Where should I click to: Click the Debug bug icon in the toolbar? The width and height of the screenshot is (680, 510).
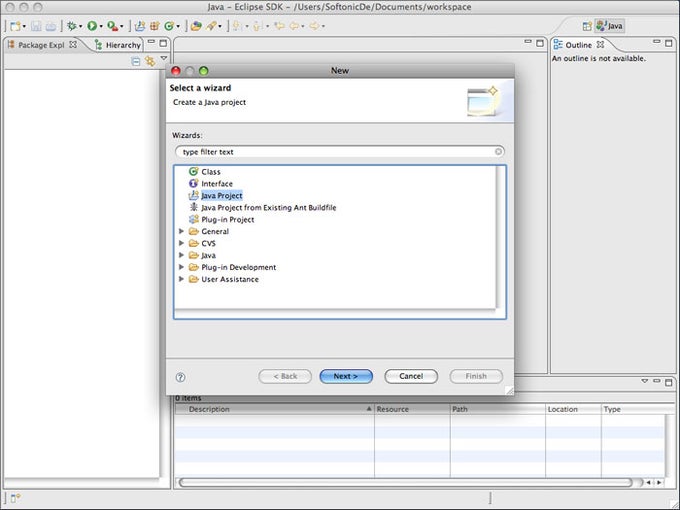72,26
